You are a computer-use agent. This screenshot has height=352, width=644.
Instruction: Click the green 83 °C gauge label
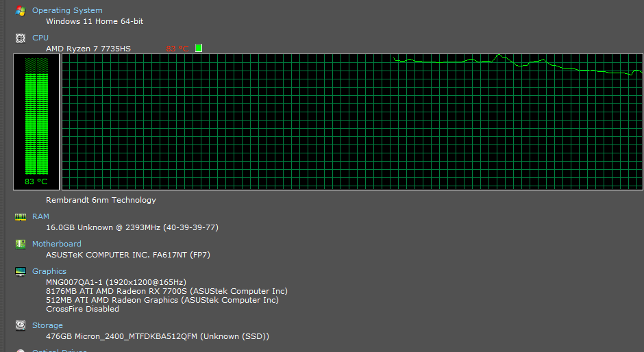[x=36, y=181]
